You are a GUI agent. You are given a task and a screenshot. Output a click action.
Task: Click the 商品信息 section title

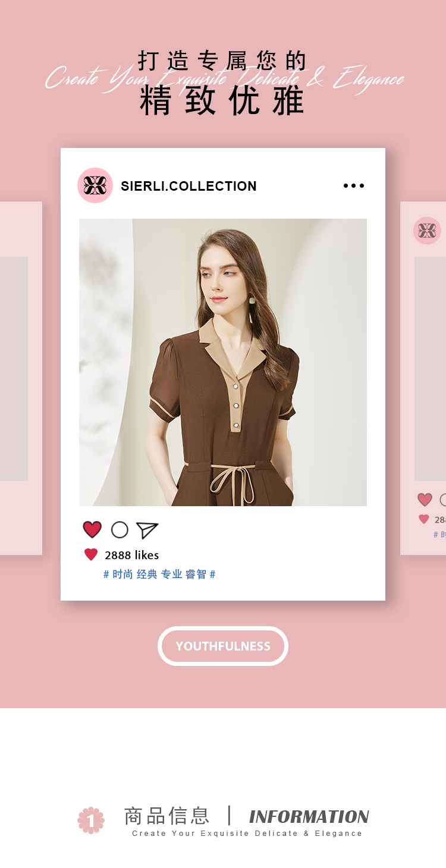point(167,816)
